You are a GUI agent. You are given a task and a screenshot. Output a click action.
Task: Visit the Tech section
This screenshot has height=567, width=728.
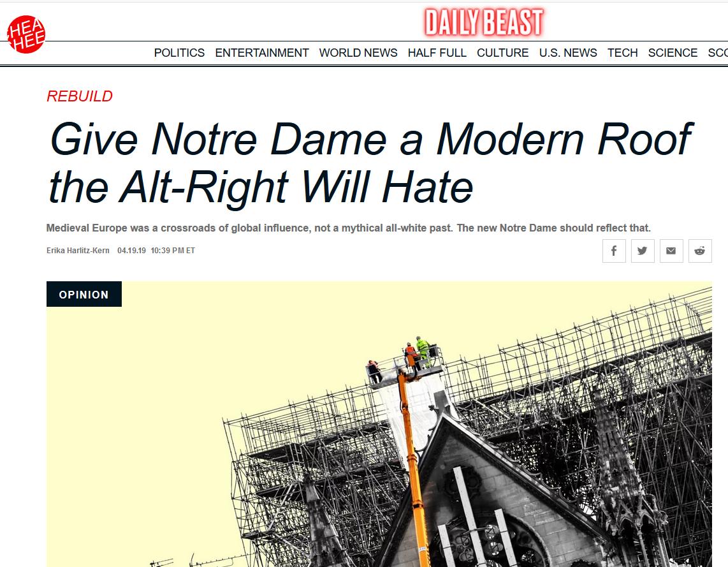click(x=623, y=53)
